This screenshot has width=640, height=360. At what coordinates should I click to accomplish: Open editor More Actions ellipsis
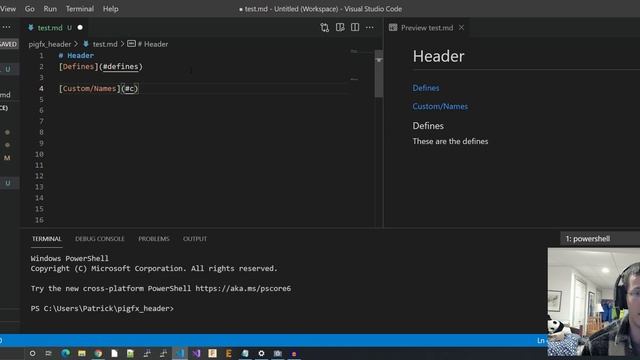369,27
